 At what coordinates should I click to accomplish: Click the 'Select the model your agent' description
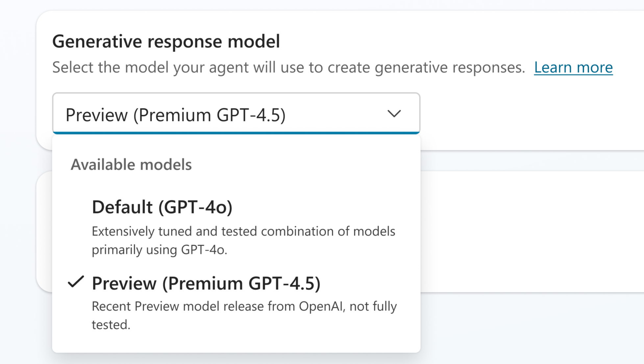[x=288, y=67]
